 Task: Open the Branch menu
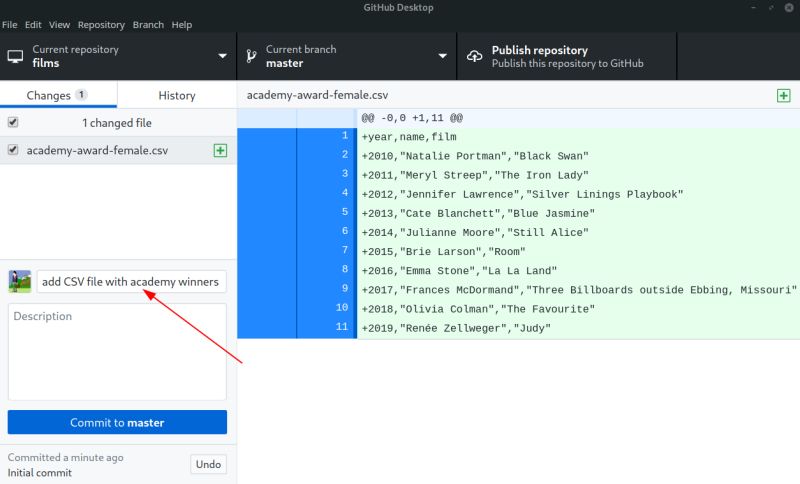point(148,24)
